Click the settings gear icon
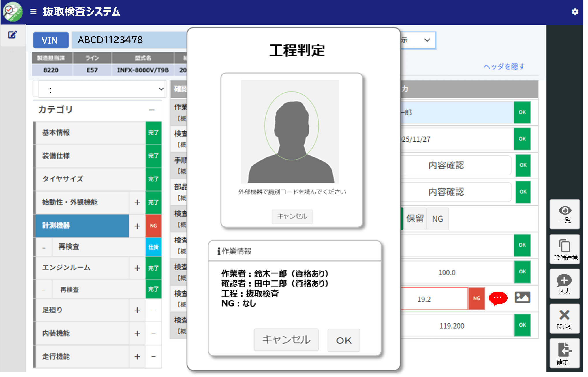Viewport: 588px width, 377px height. 575,12
